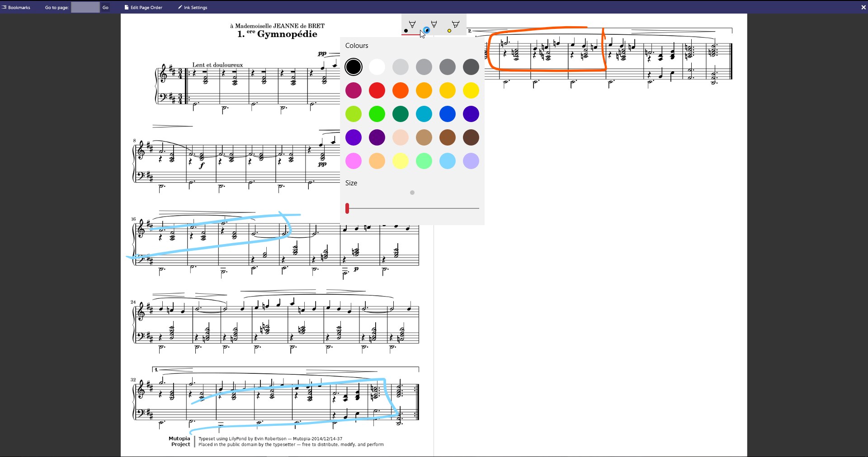Viewport: 868px width, 457px height.
Task: Open the Bookmarks panel
Action: [x=16, y=7]
